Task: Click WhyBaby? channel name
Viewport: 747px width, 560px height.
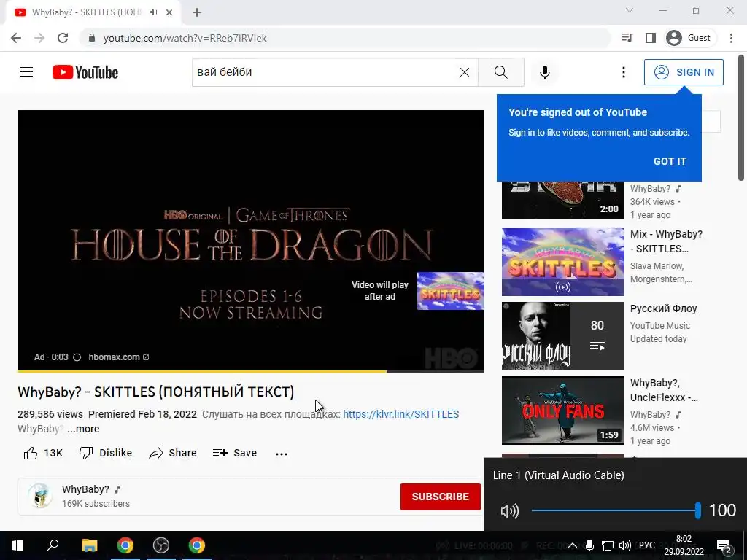Action: (85, 489)
